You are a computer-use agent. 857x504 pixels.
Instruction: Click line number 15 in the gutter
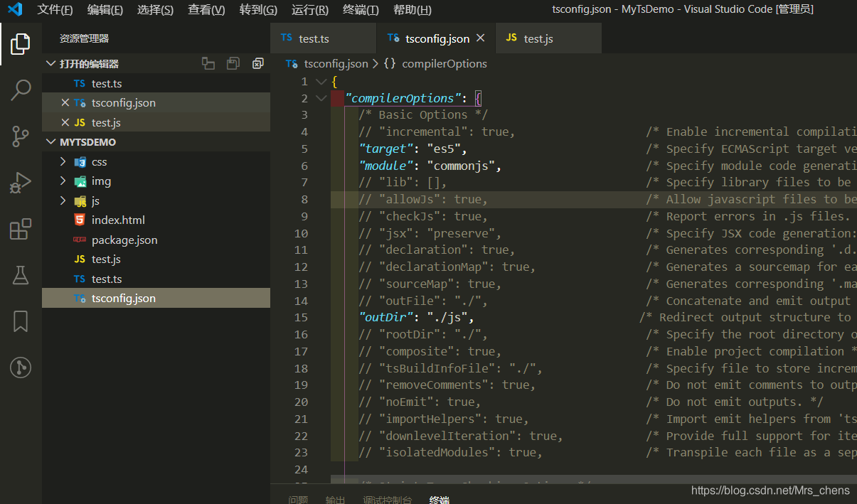point(301,318)
